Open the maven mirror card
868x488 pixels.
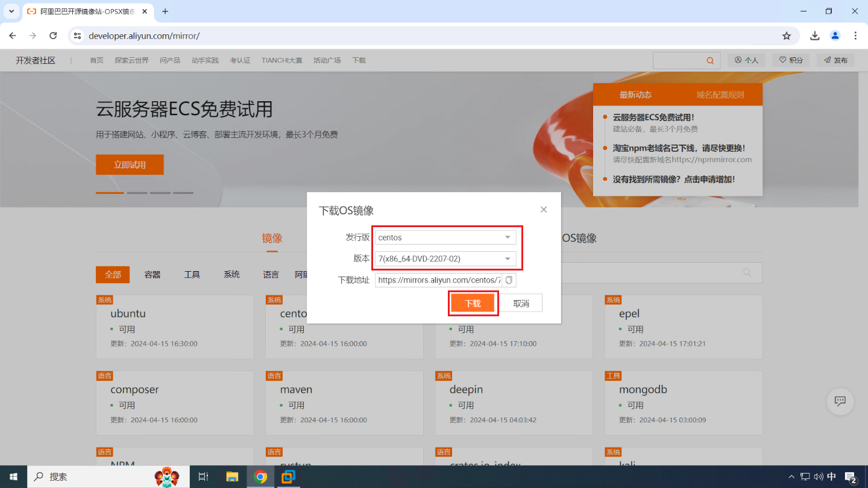click(x=344, y=403)
